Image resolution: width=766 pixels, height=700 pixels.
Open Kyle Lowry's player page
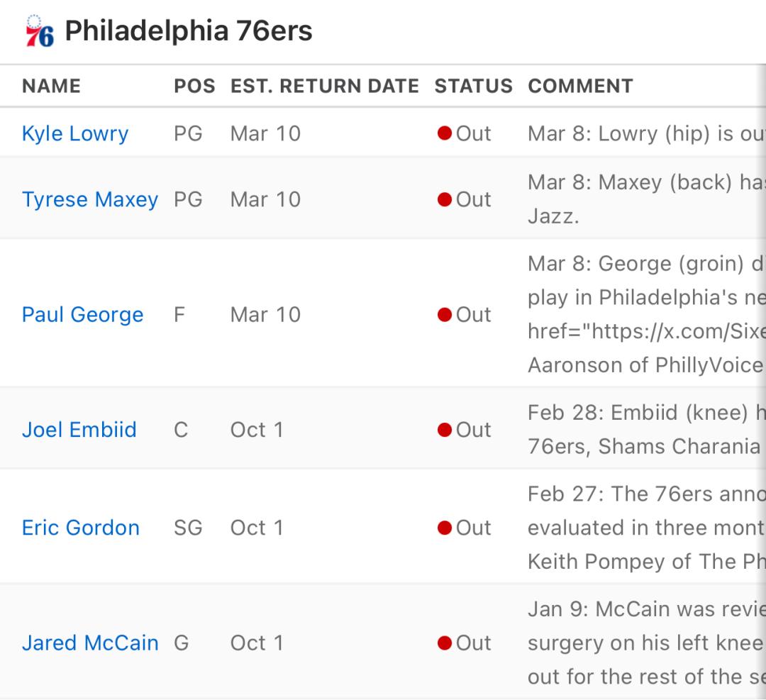point(75,133)
